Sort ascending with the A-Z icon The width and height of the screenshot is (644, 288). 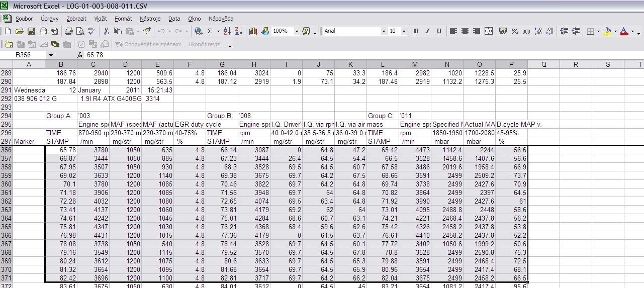(x=227, y=31)
